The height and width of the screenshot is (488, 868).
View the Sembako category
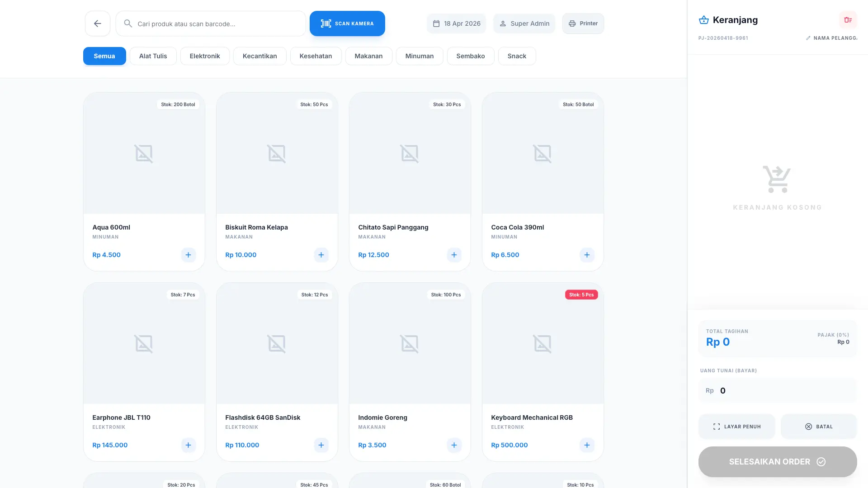coord(471,56)
